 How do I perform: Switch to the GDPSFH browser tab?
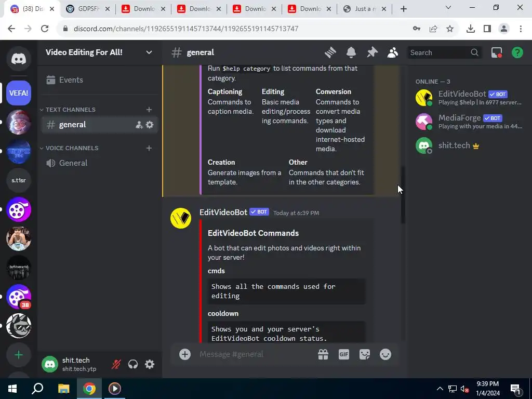[x=87, y=9]
